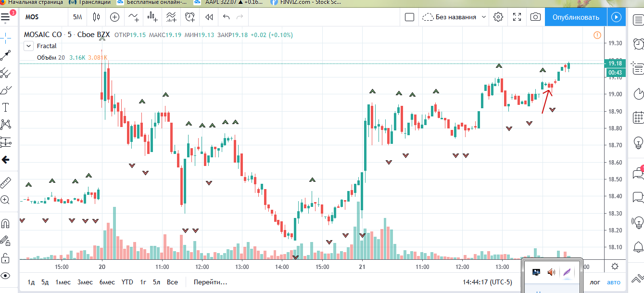Undo the last chart action

click(226, 17)
